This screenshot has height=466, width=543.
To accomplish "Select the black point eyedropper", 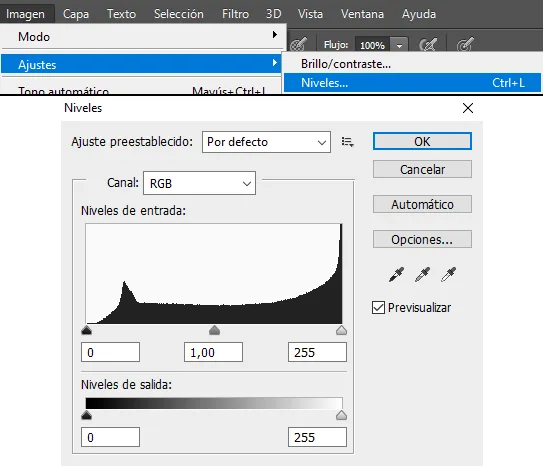I will click(x=396, y=275).
